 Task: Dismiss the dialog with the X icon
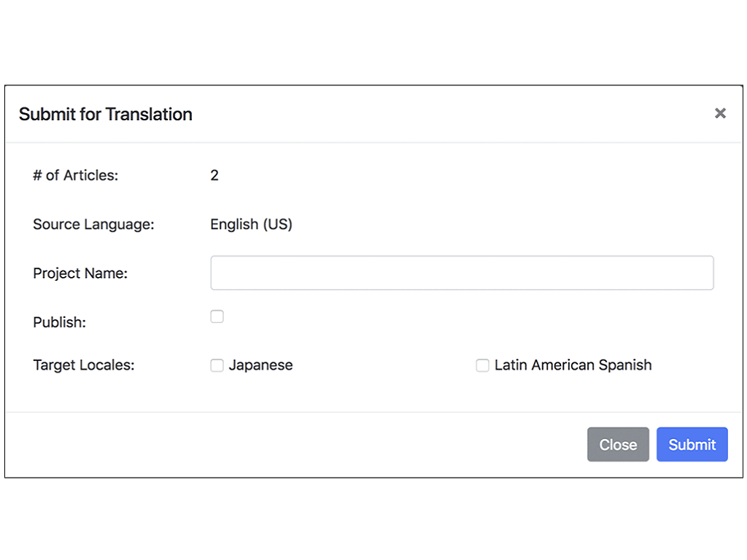click(720, 113)
